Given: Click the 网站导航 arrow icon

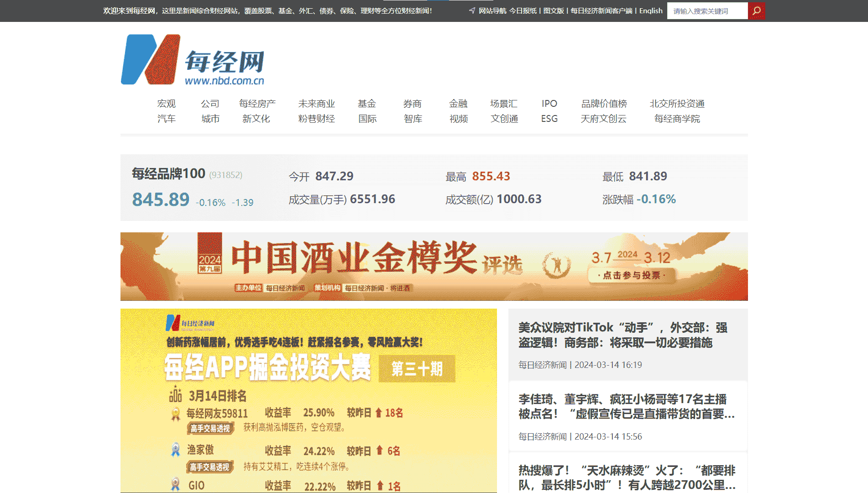Looking at the screenshot, I should pyautogui.click(x=472, y=10).
